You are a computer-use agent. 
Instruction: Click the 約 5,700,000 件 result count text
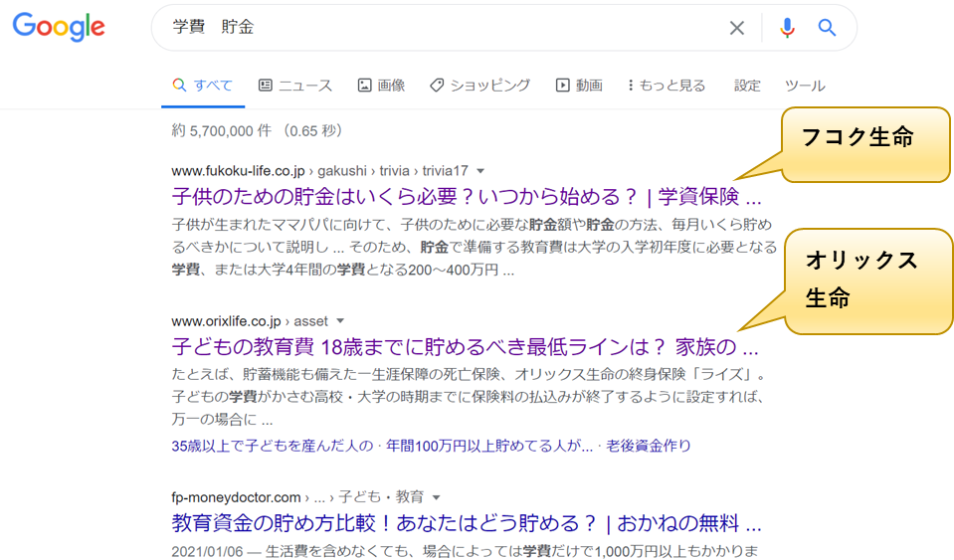coord(222,130)
